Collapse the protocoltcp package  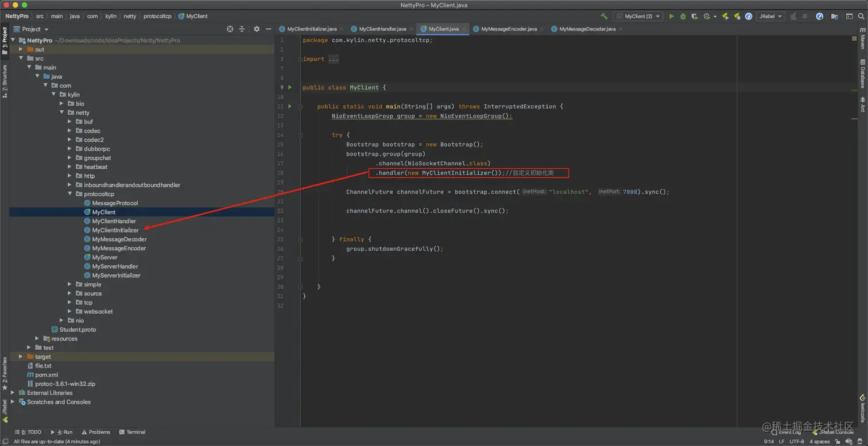coord(69,194)
